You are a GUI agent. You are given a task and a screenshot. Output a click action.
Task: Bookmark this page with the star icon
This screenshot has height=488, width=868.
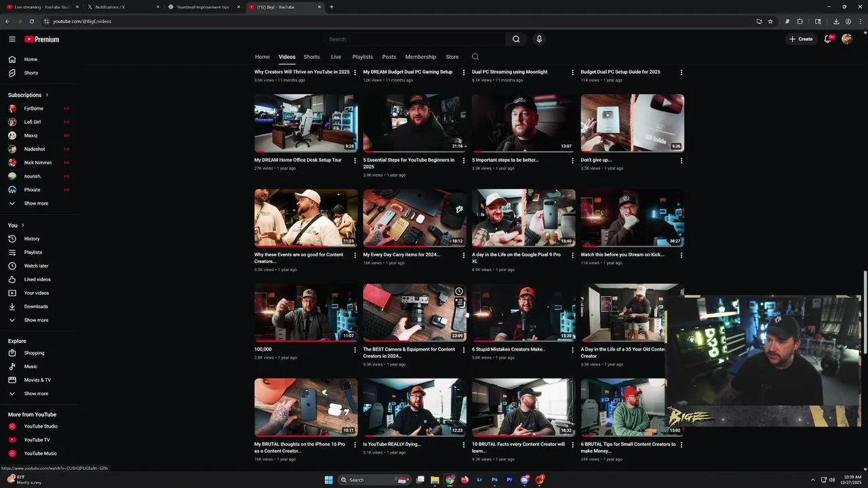770,21
